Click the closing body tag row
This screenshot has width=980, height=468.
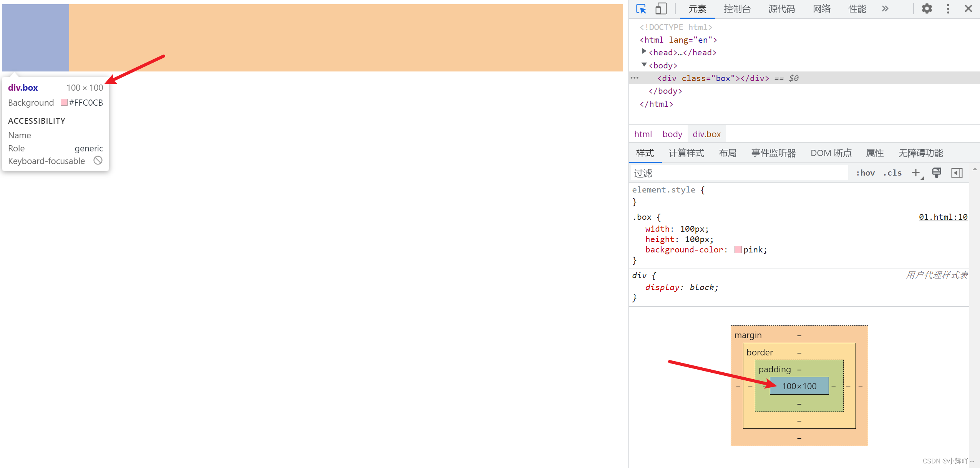[x=665, y=91]
